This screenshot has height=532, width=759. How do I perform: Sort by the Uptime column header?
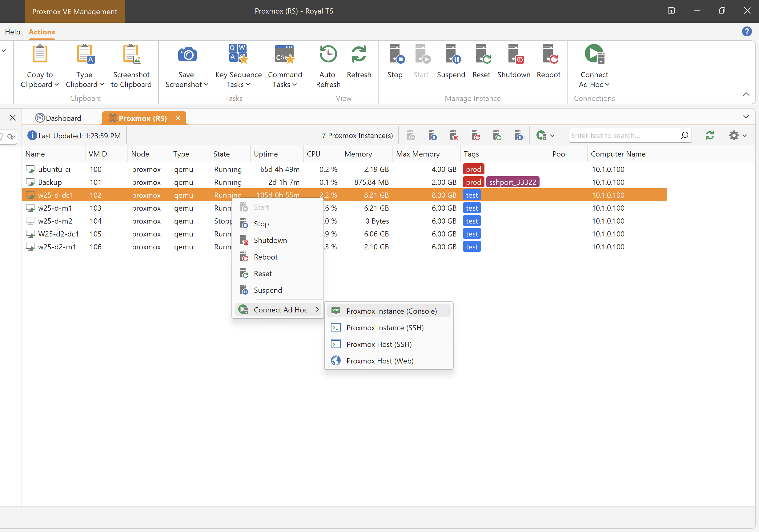tap(277, 154)
